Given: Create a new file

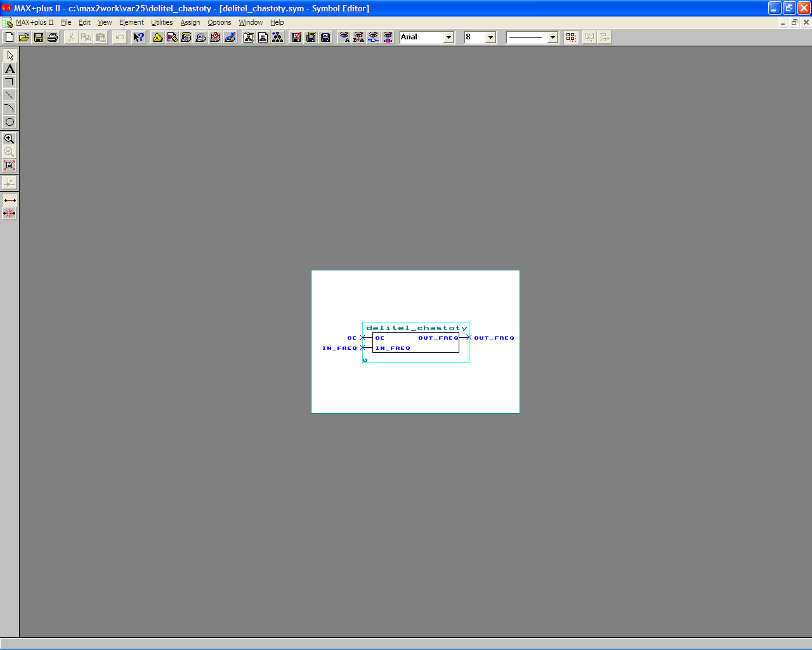Looking at the screenshot, I should coord(10,37).
